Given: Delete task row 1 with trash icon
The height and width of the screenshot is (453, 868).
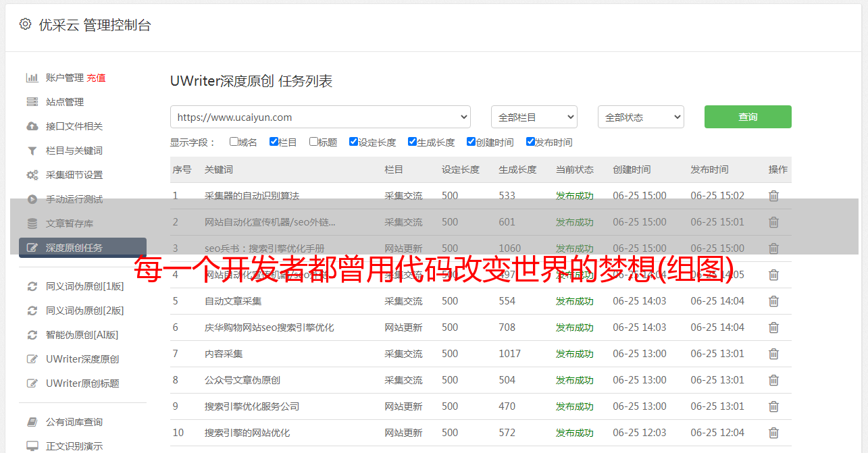Looking at the screenshot, I should coord(773,196).
